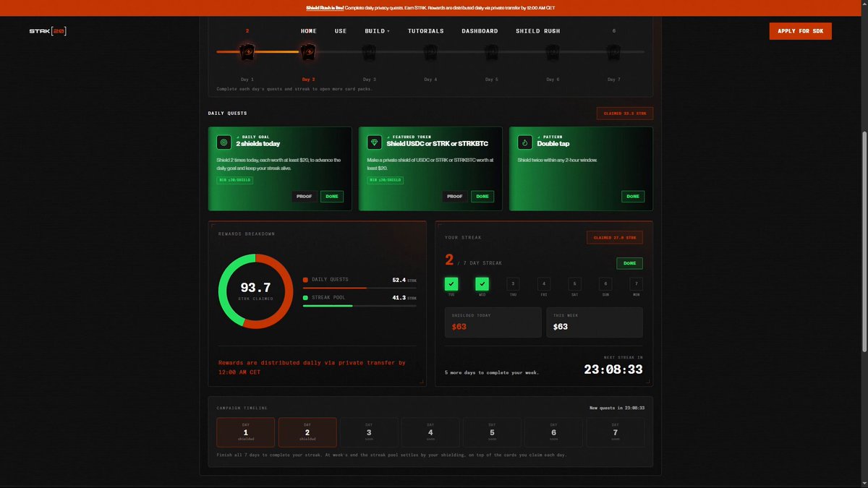The image size is (868, 488).
Task: Click the STRK20 logo
Action: [x=48, y=31]
